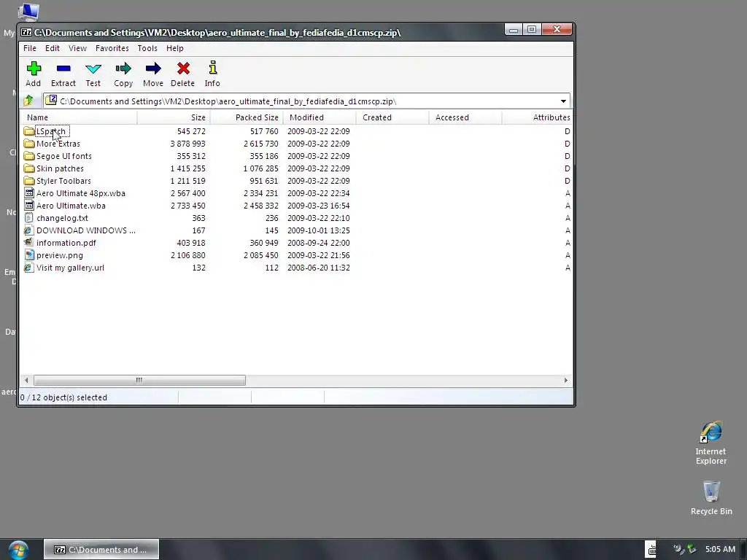Click the red Delete icon

click(x=183, y=69)
